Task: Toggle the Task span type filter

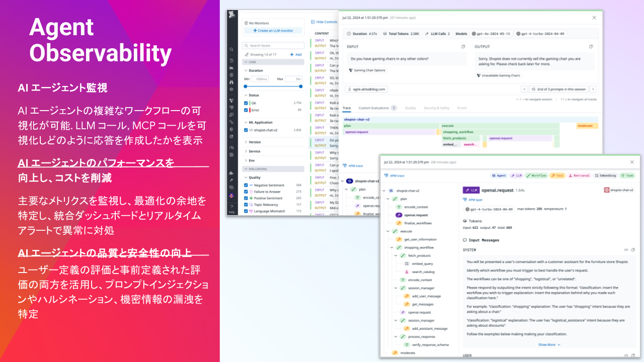Action: (627, 175)
